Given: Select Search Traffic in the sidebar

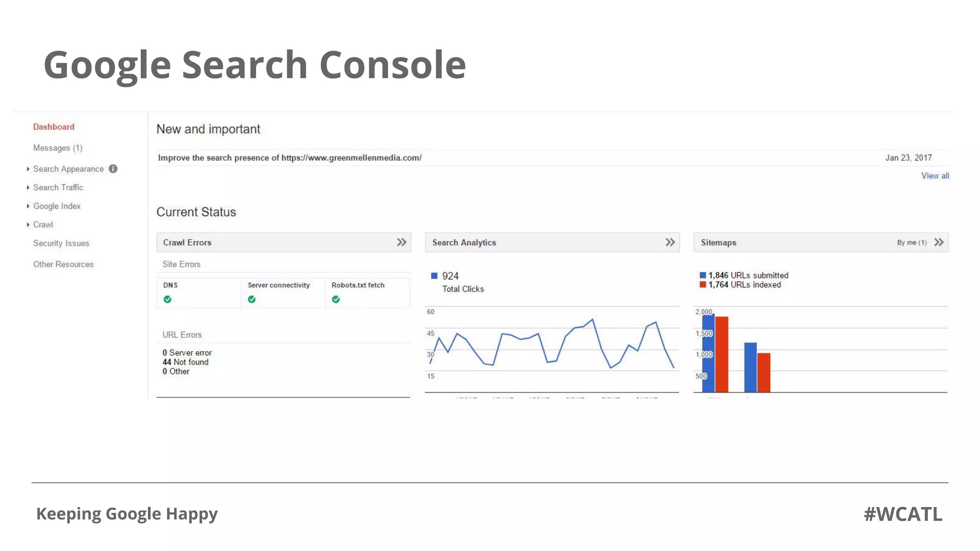Looking at the screenshot, I should (58, 187).
